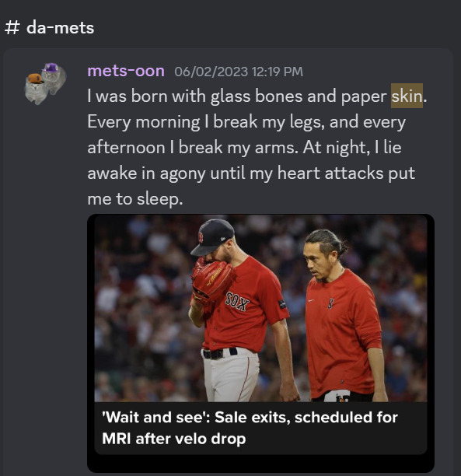Click the purple hat cat in the avatar
Viewport: 461px width, 476px height.
[x=54, y=76]
